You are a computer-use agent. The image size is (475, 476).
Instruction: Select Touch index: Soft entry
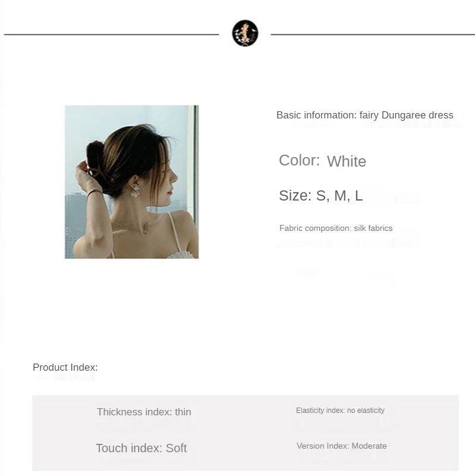pos(141,448)
